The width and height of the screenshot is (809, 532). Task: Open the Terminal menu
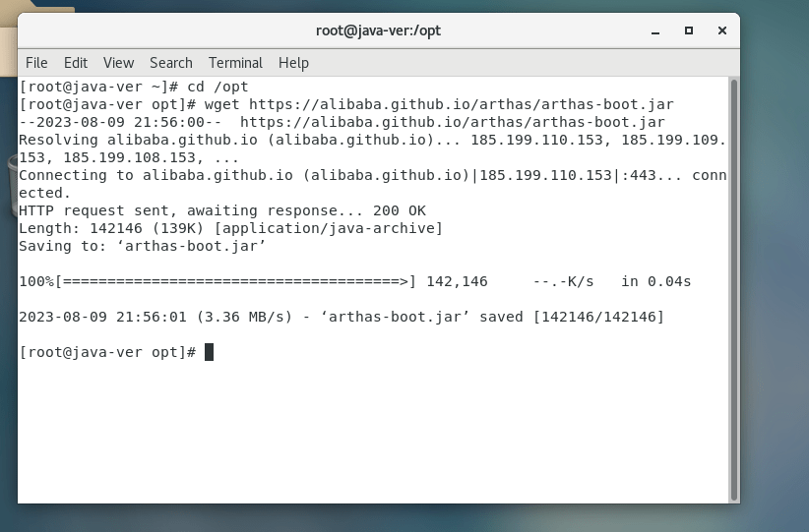pos(235,63)
